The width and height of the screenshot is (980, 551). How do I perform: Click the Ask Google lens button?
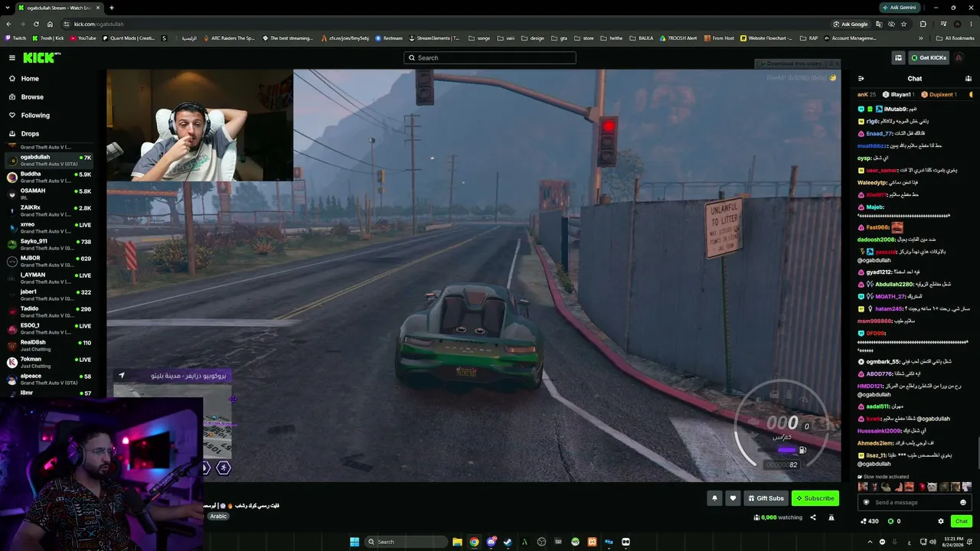coord(851,24)
